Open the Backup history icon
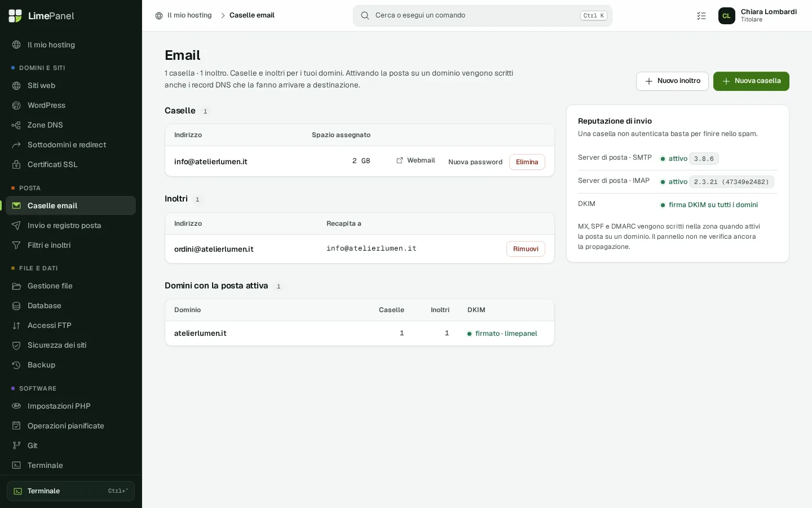 point(16,365)
